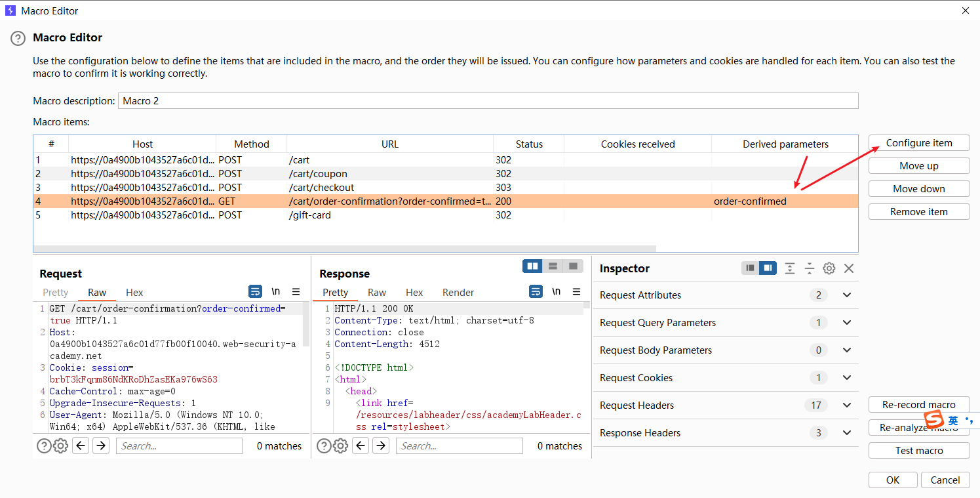Switch Request view to Raw tab
The width and height of the screenshot is (980, 498).
click(97, 293)
